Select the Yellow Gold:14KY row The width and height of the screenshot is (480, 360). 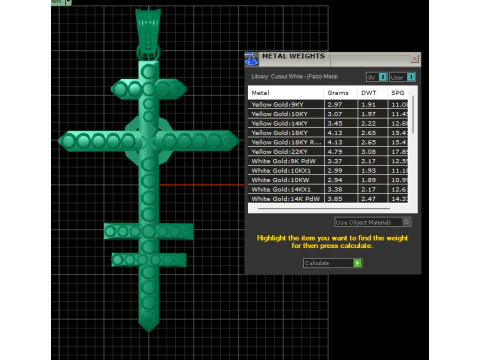[328, 123]
